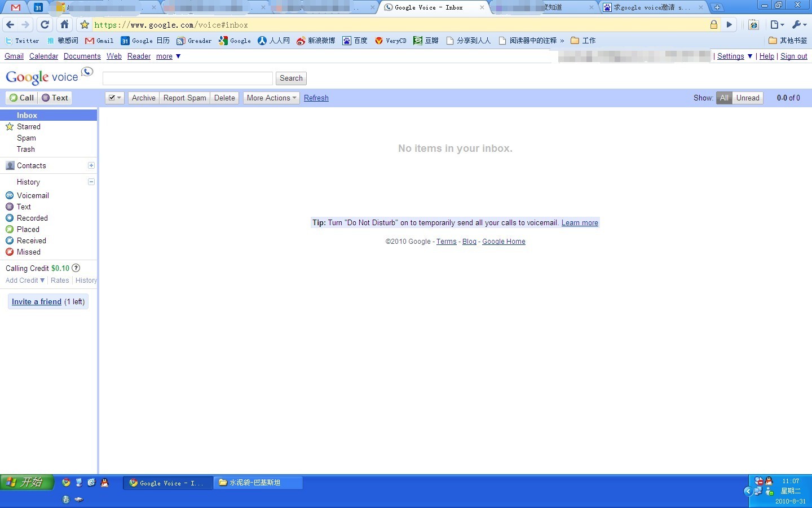
Task: Switch to the Google Voice - Inbox tab
Action: [x=434, y=7]
